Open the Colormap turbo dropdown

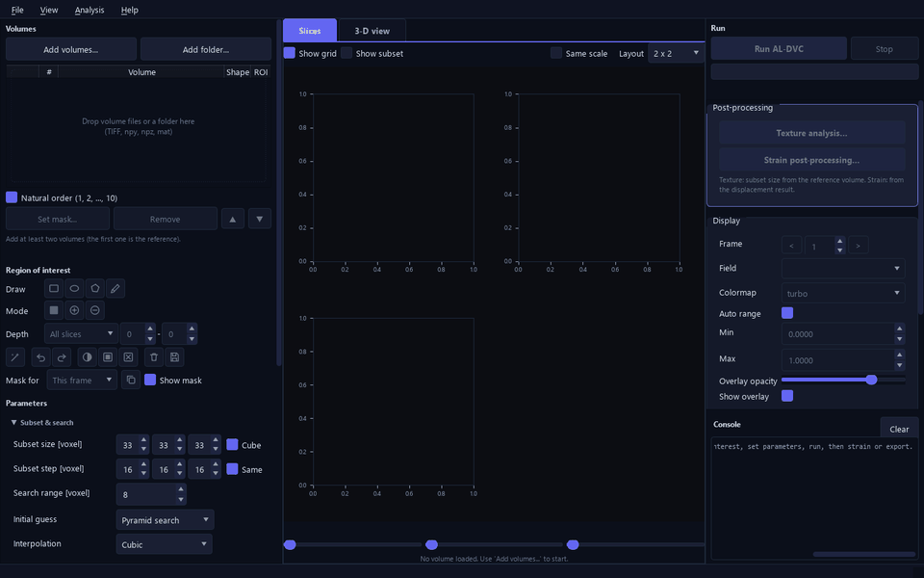tap(843, 293)
